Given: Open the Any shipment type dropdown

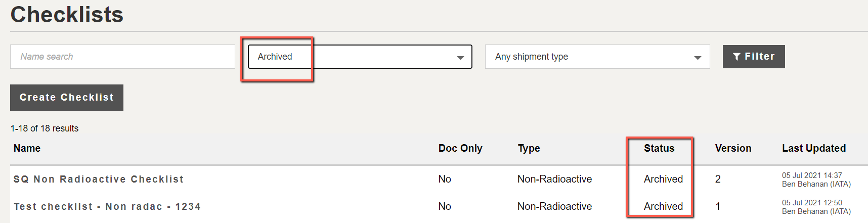Looking at the screenshot, I should point(597,57).
